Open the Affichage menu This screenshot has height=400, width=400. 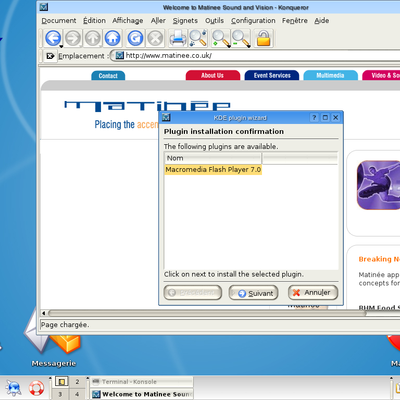(x=128, y=21)
